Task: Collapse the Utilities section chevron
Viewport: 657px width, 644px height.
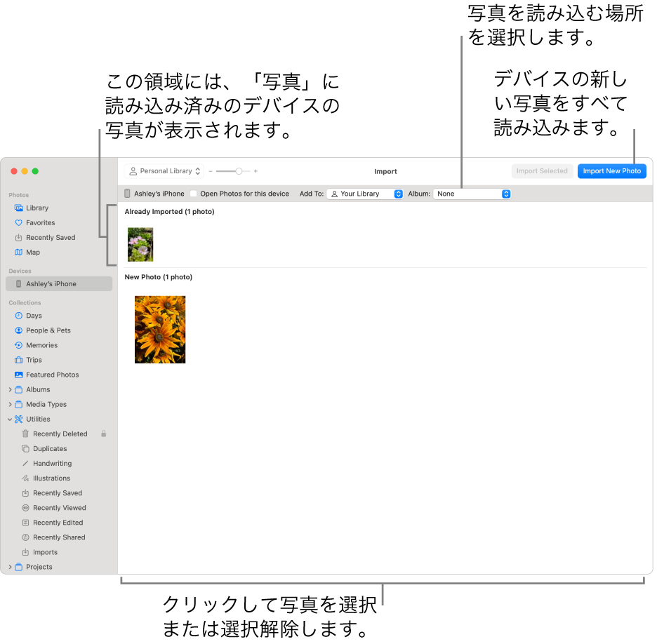Action: click(10, 420)
